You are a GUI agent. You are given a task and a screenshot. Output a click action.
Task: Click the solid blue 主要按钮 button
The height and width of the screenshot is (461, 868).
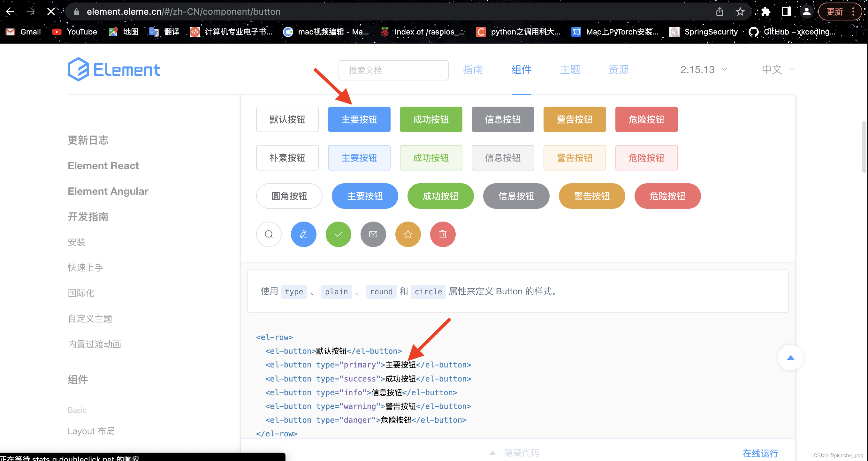point(359,119)
